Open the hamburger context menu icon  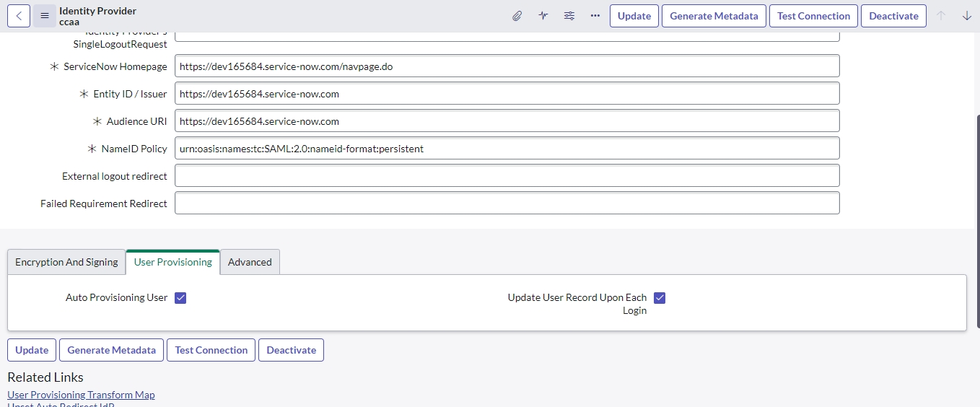[45, 16]
